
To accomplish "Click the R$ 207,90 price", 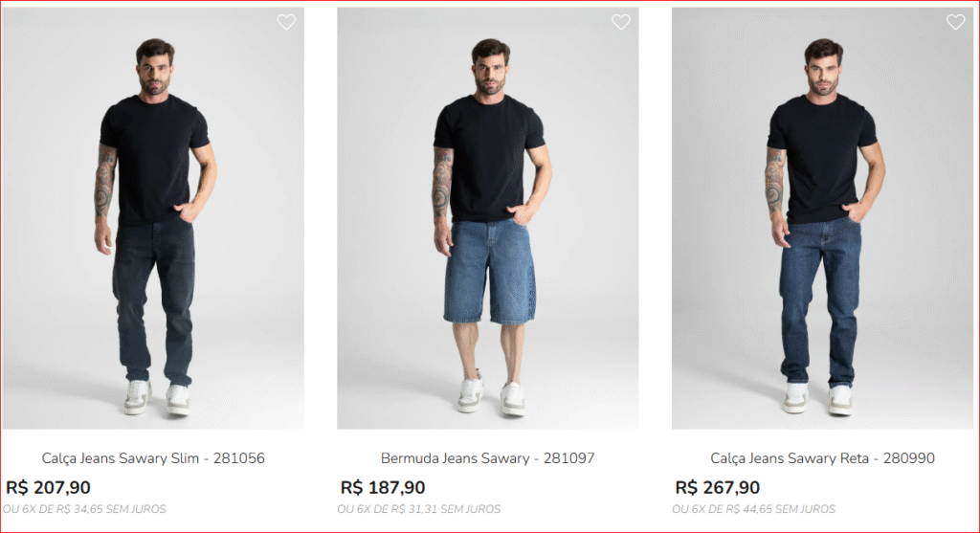I will point(49,488).
